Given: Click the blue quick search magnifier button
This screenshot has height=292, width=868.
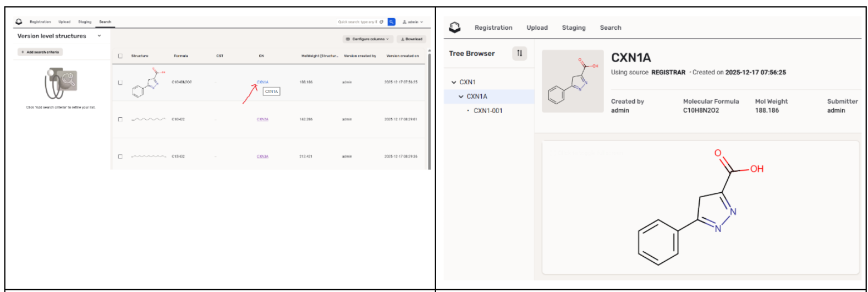Looking at the screenshot, I should coord(391,22).
